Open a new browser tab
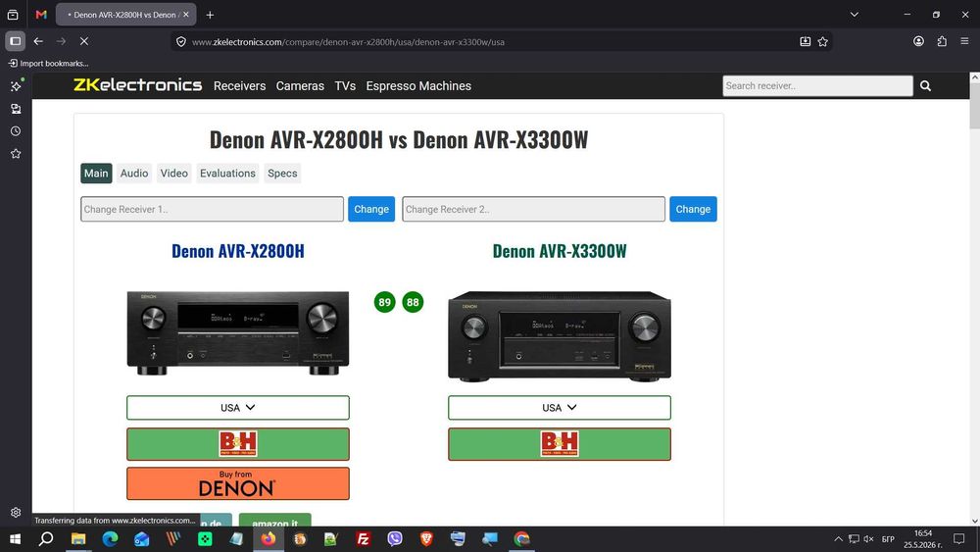 pyautogui.click(x=210, y=15)
